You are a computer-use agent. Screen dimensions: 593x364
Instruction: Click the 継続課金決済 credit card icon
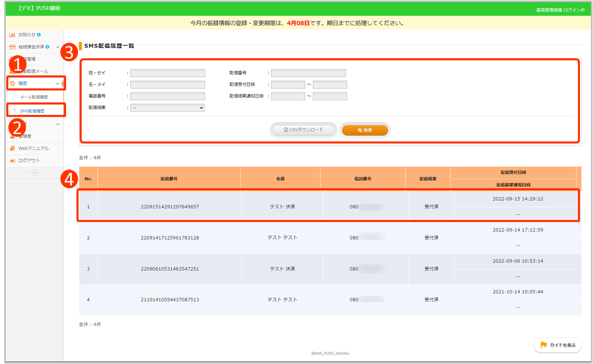[12, 47]
